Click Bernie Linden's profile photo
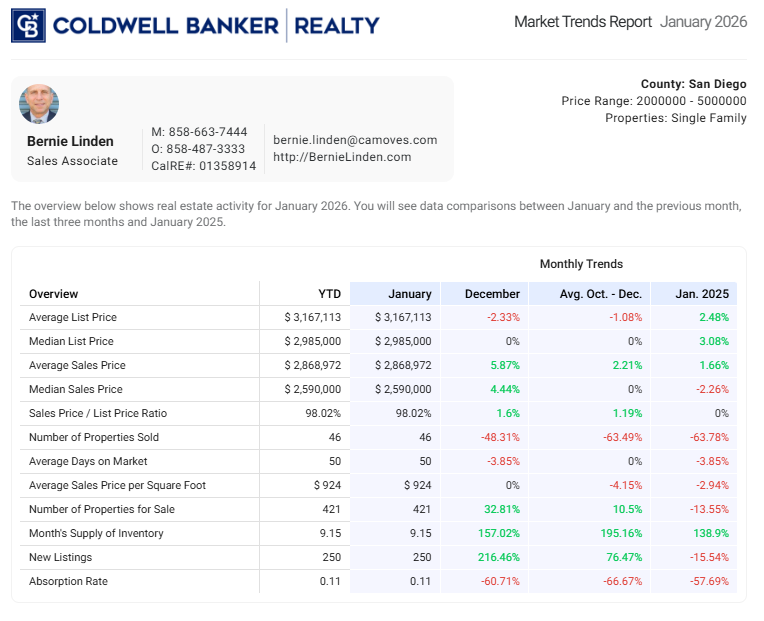 pos(39,105)
